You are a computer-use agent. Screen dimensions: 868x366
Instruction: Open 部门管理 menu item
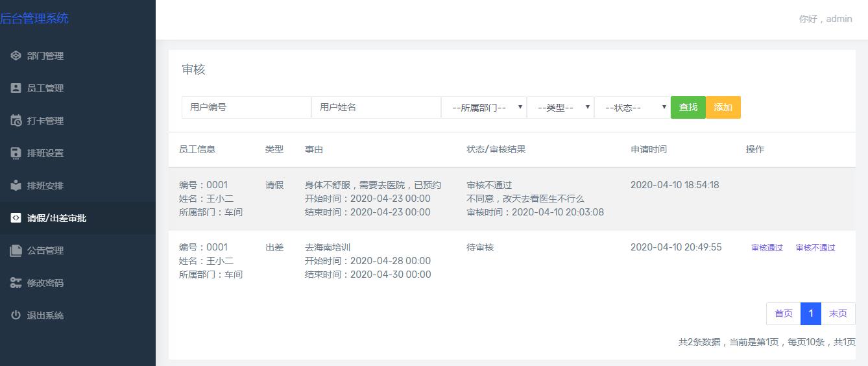78,56
